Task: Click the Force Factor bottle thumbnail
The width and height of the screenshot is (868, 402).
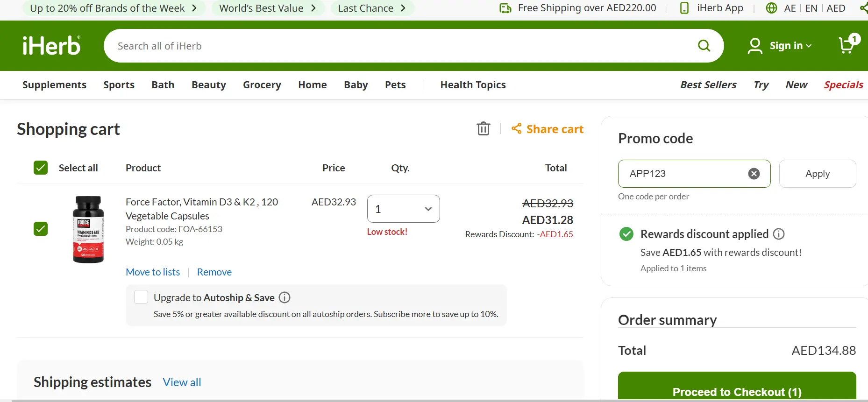Action: point(88,229)
